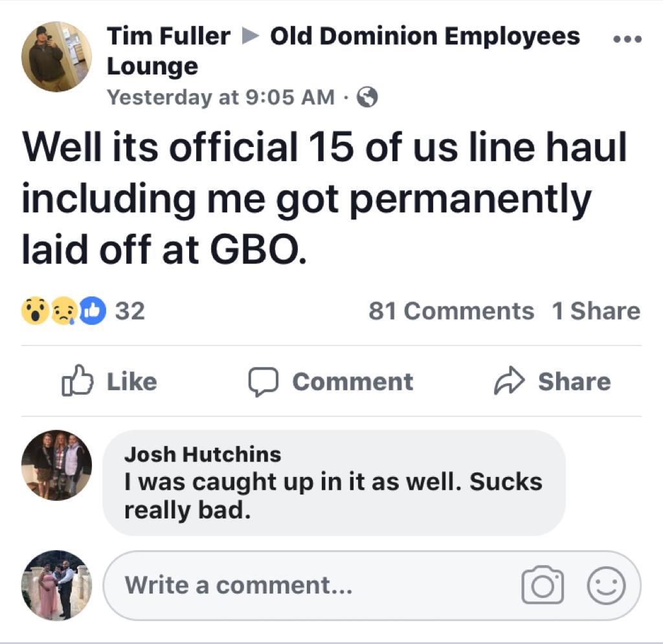The height and width of the screenshot is (644, 663).
Task: View Tim Fuller's profile picture
Action: click(56, 57)
